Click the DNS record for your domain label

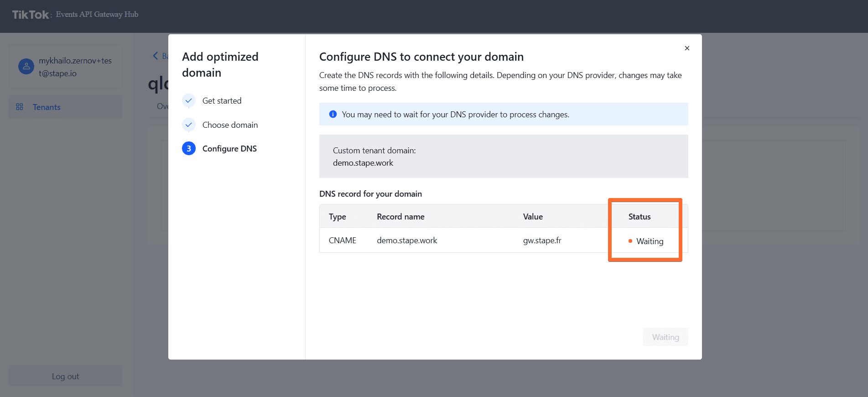tap(370, 194)
